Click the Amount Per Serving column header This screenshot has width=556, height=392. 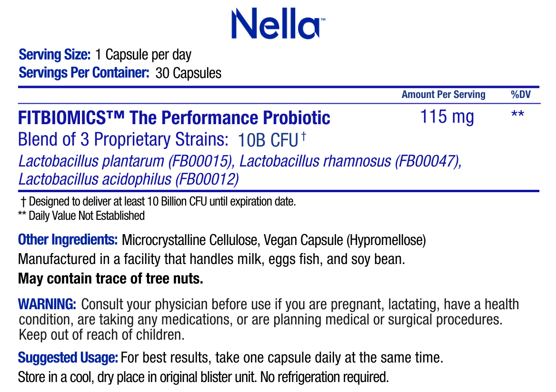[x=443, y=94]
